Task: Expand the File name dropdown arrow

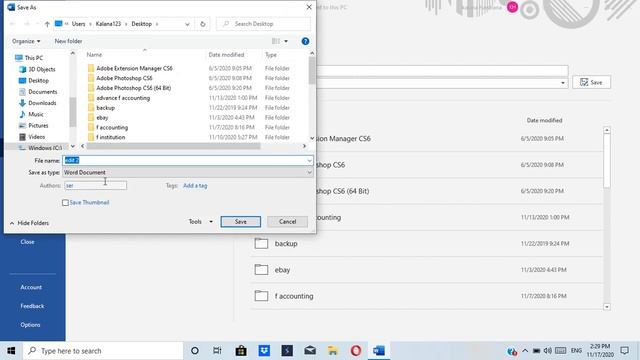Action: pos(309,161)
